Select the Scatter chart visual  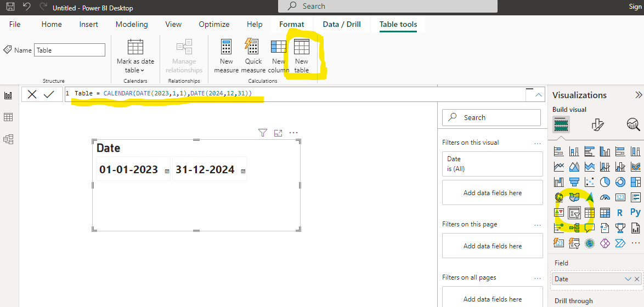[x=589, y=181]
